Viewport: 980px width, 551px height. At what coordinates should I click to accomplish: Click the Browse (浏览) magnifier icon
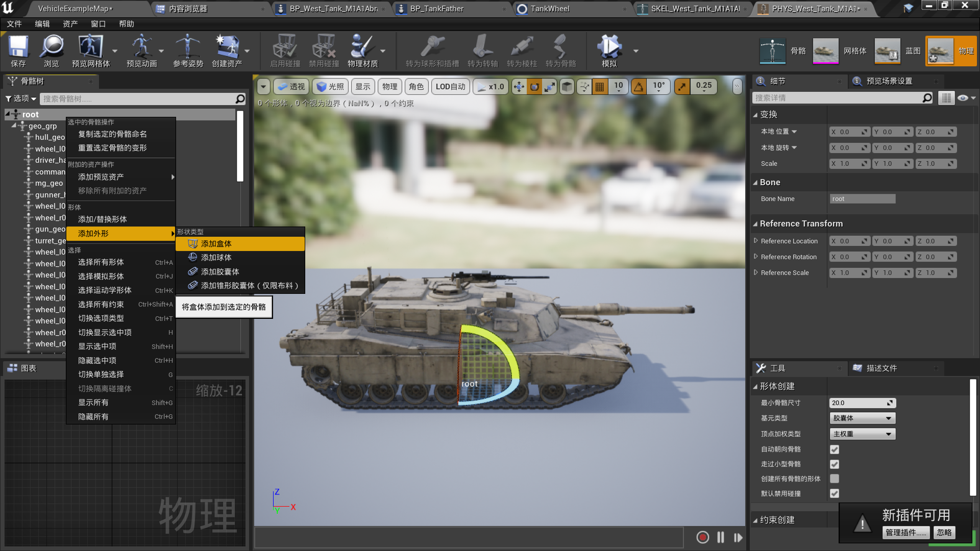(52, 47)
